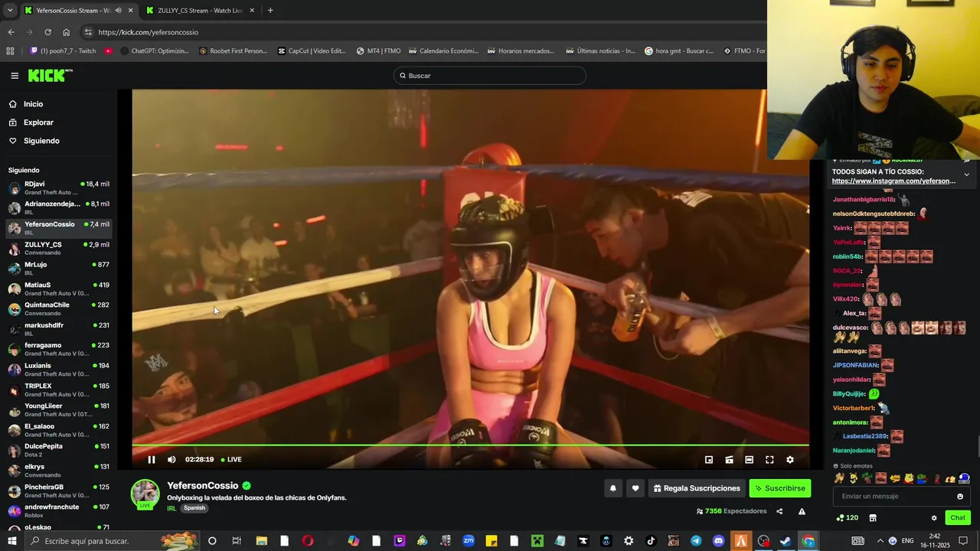Click the Spanish language tag

[194, 508]
